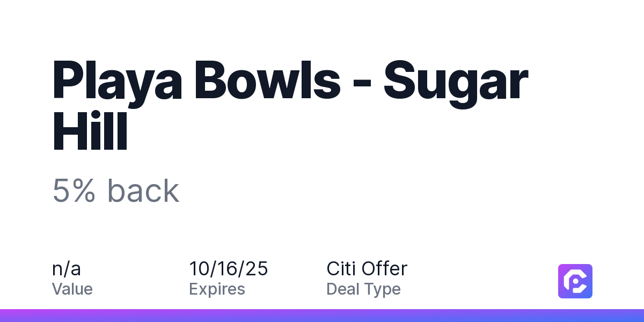This screenshot has height=322, width=644.
Task: Click the "5%" cashback figure
Action: tap(74, 191)
